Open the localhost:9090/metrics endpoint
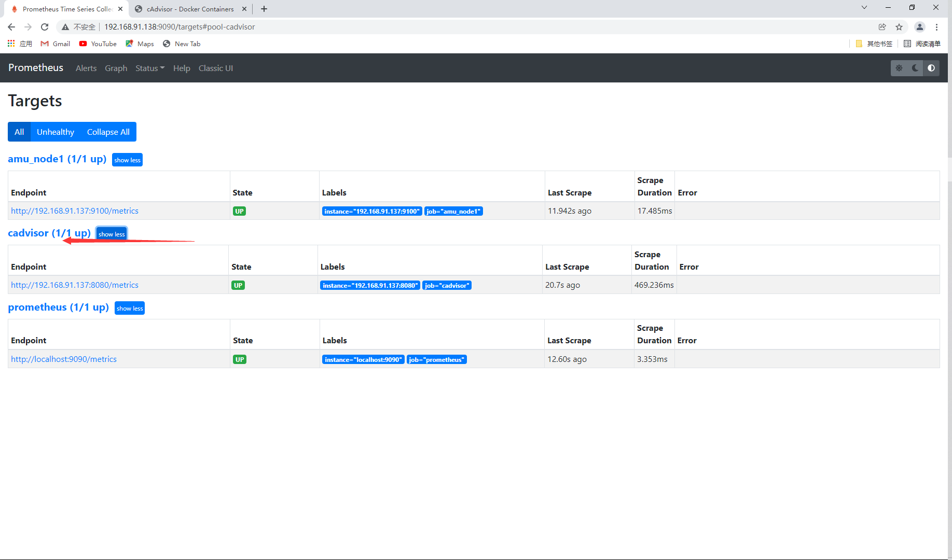This screenshot has height=560, width=952. click(64, 359)
